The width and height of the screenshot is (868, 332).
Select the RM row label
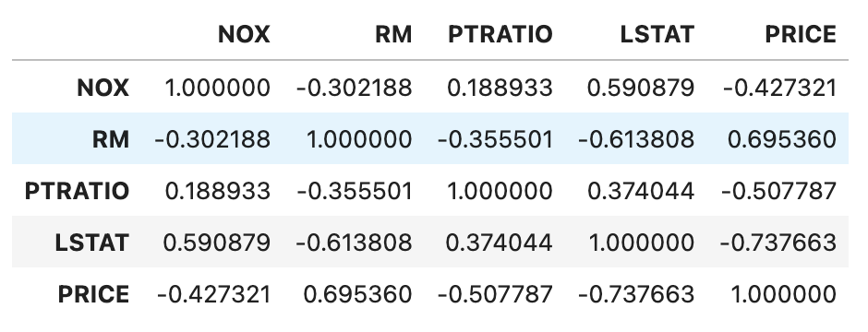[111, 138]
